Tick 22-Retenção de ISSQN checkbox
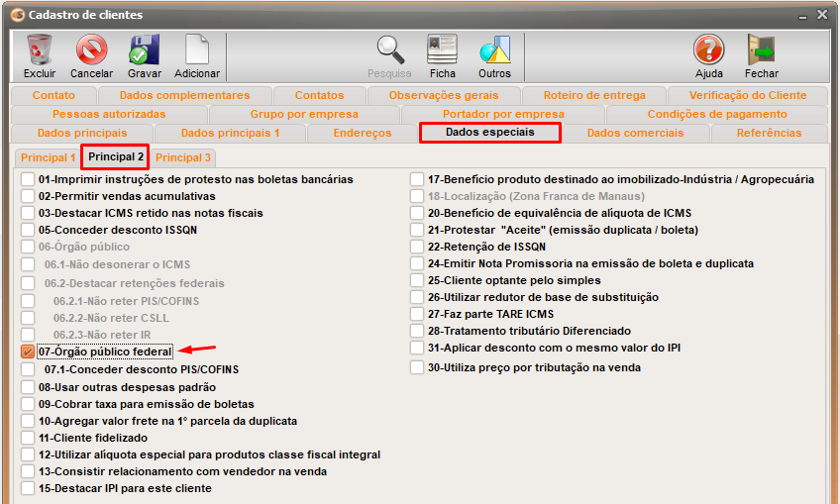The width and height of the screenshot is (840, 504). 417,247
